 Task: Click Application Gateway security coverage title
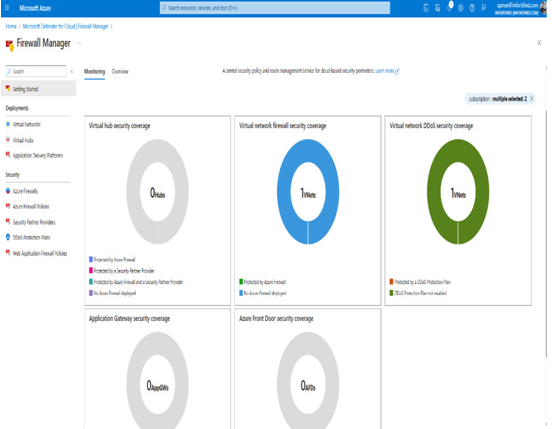pyautogui.click(x=129, y=318)
